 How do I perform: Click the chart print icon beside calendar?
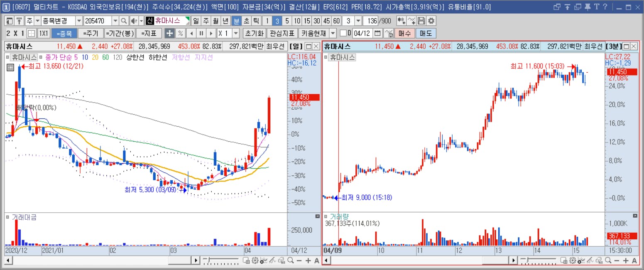click(x=389, y=33)
